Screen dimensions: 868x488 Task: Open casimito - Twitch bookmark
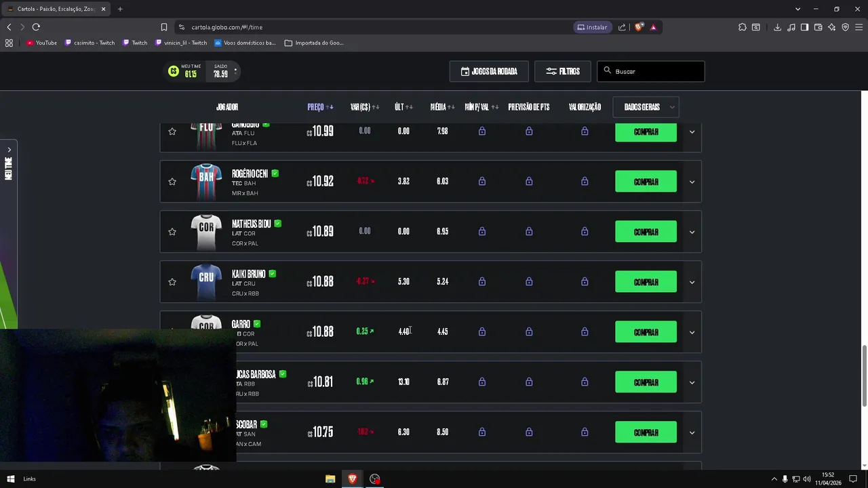tap(90, 43)
